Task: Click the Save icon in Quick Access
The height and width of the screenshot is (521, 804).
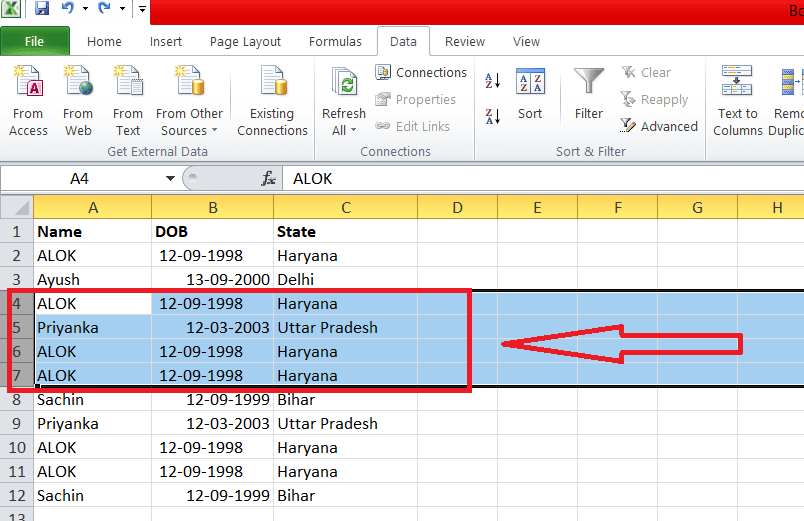Action: (x=42, y=9)
